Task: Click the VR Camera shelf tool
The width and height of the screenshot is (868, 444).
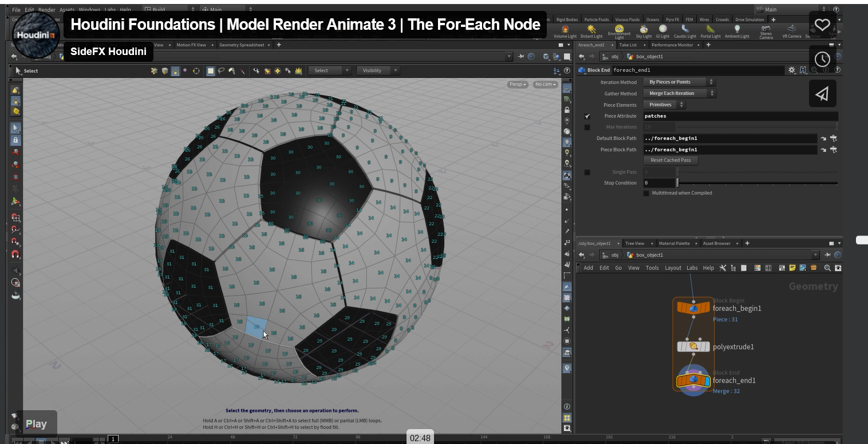Action: point(792,32)
